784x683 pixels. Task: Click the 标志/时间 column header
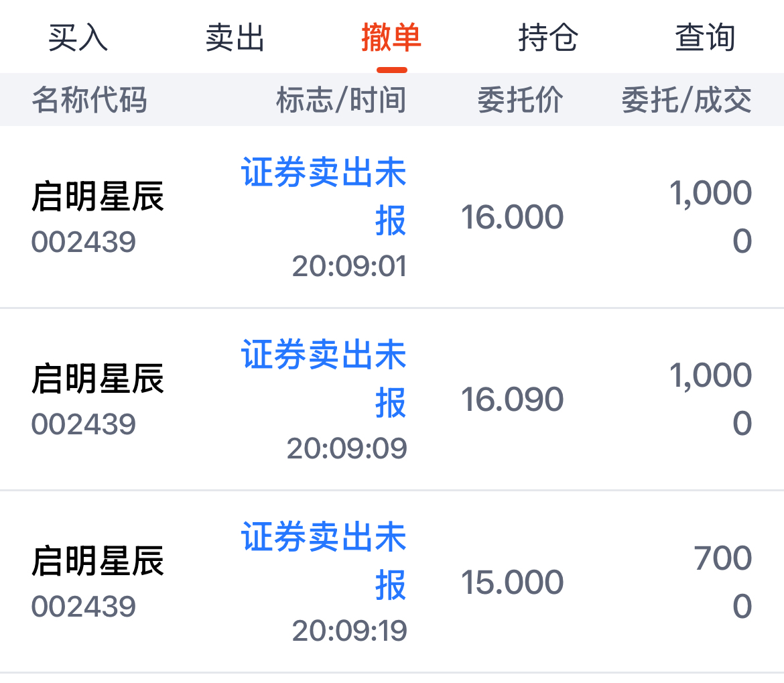click(341, 101)
